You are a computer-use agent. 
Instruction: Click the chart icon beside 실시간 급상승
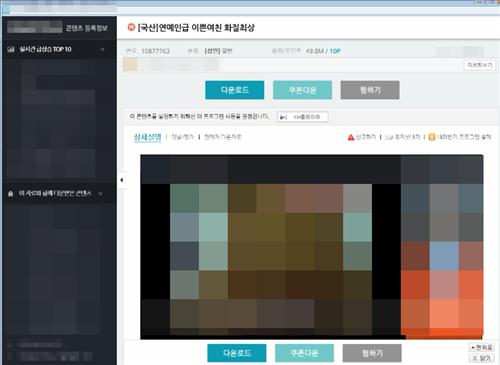pyautogui.click(x=11, y=49)
